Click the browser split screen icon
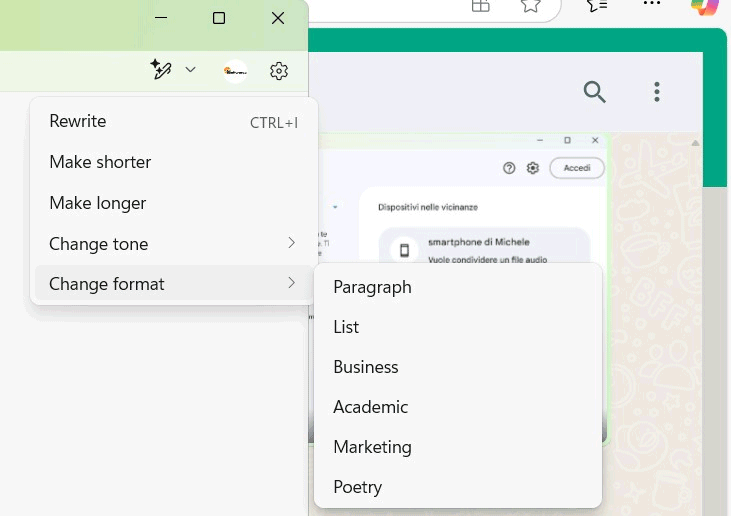Viewport: 731px width, 516px height. tap(481, 6)
